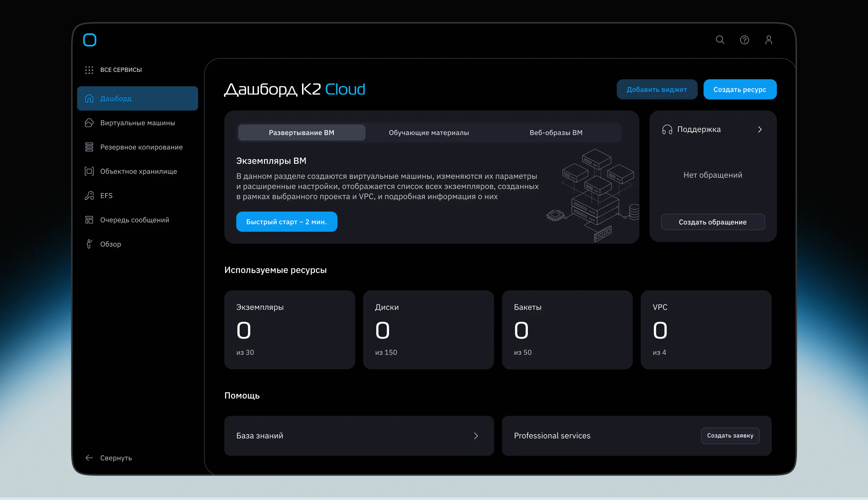868x500 pixels.
Task: Open Очередь сообщений section
Action: [x=137, y=220]
